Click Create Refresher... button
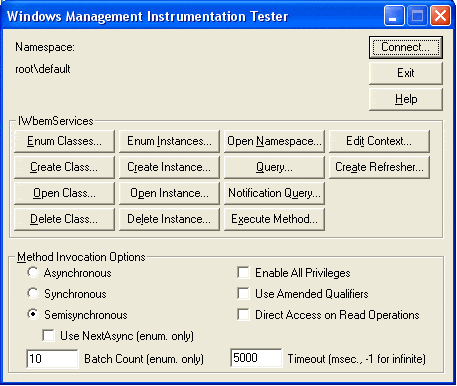Image resolution: width=457 pixels, height=386 pixels. (x=379, y=167)
